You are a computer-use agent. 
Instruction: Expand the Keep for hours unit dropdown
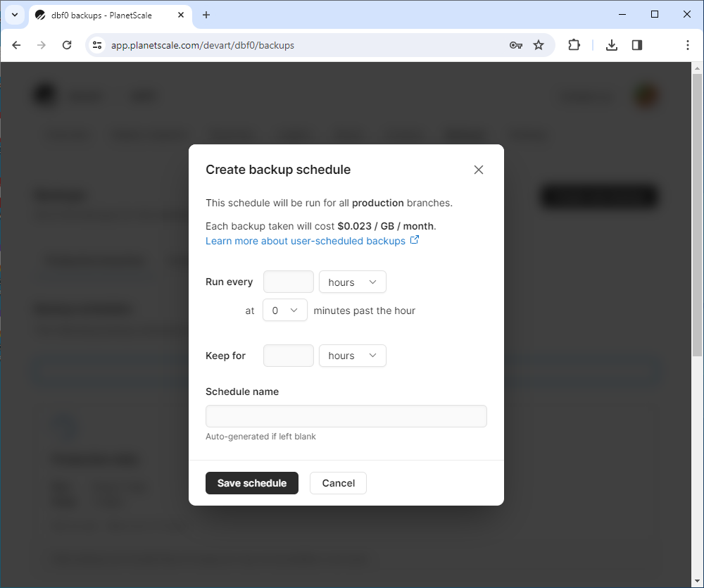pyautogui.click(x=353, y=356)
